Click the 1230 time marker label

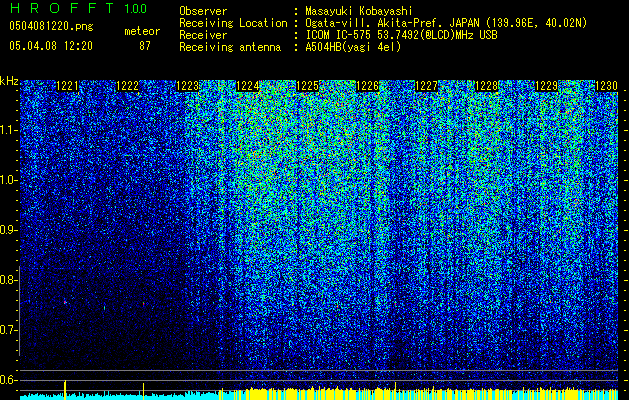[606, 86]
